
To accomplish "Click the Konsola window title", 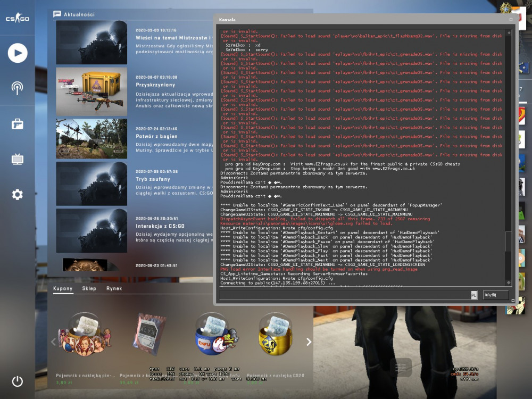I will (x=227, y=20).
